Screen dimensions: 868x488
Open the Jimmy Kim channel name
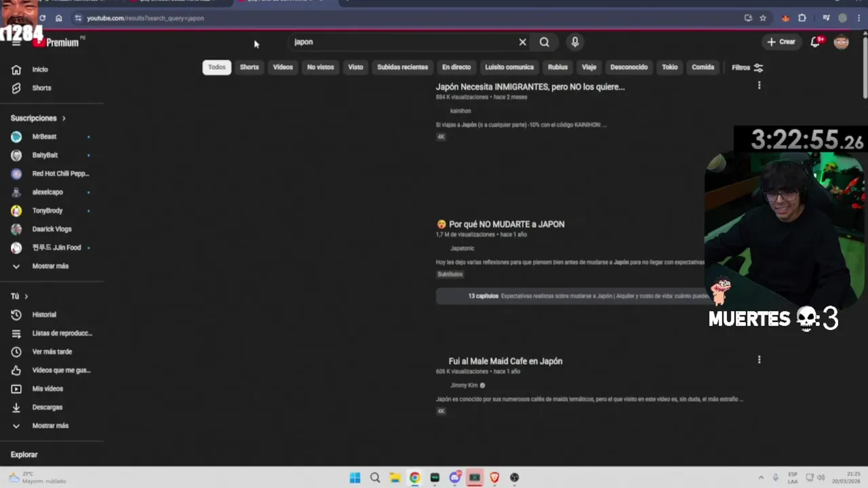[464, 386]
